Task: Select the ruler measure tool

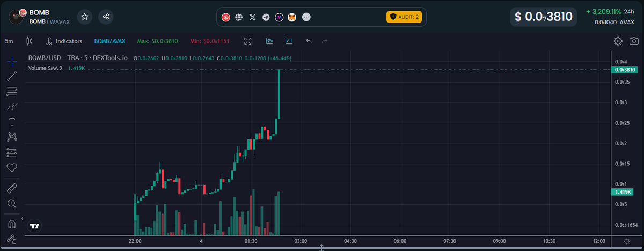Action: [12, 188]
